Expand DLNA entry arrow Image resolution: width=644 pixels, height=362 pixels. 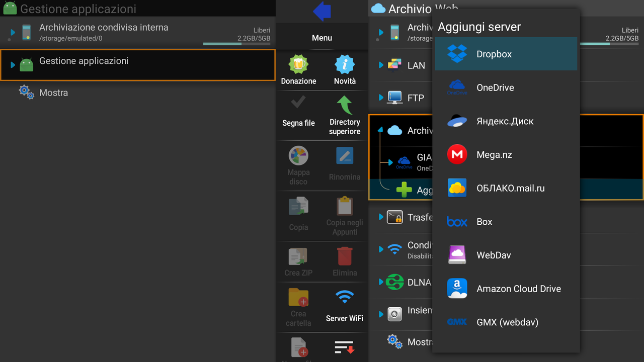coord(381,282)
